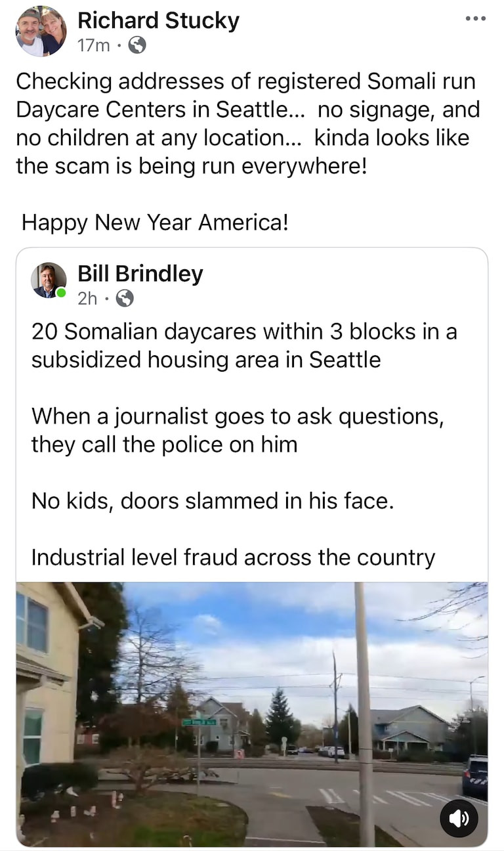Viewport: 504px width, 851px height.
Task: Click the "When a journalist goes" paragraph
Action: point(238,430)
